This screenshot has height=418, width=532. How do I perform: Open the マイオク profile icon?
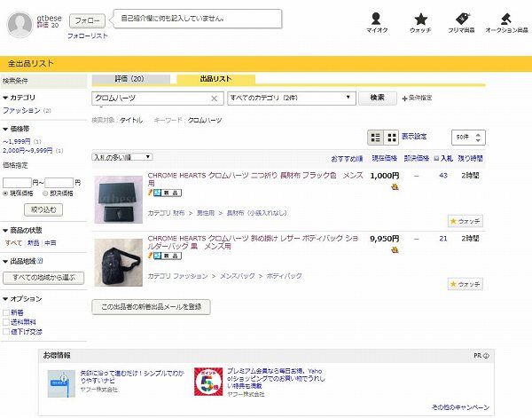coord(376,19)
